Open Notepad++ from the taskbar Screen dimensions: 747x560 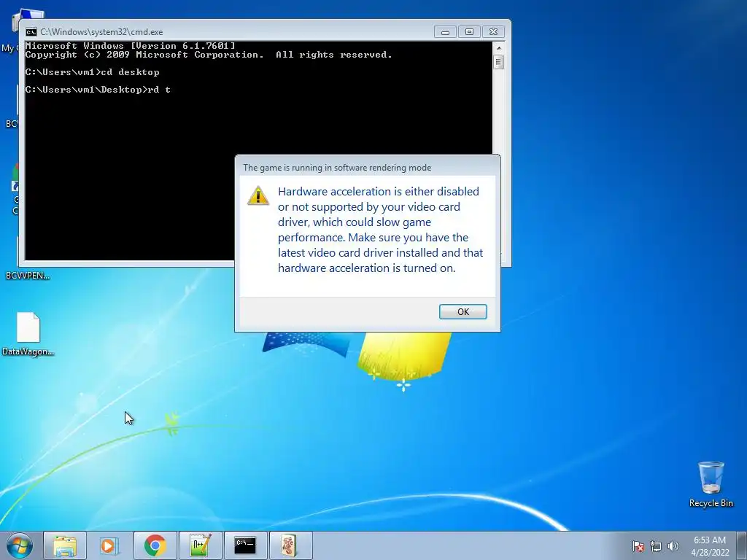click(200, 545)
